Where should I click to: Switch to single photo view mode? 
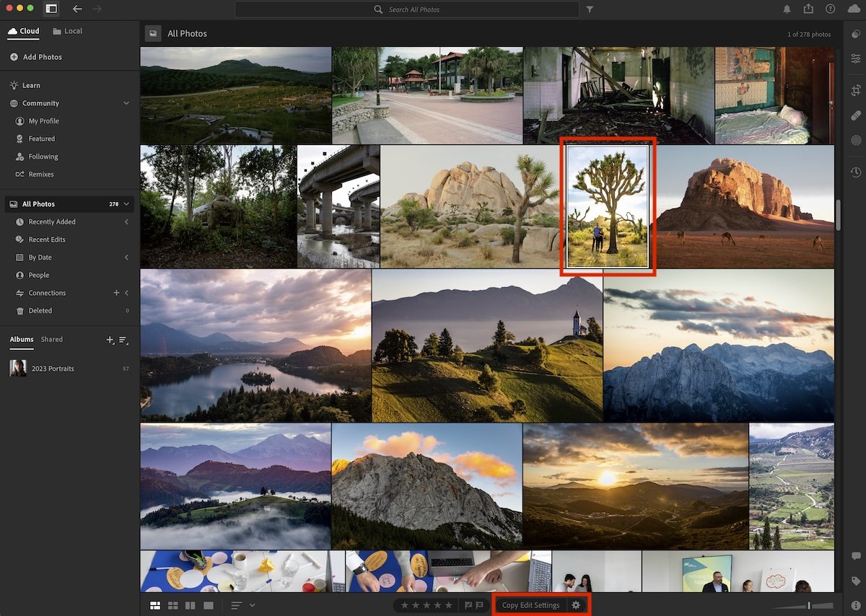[208, 605]
